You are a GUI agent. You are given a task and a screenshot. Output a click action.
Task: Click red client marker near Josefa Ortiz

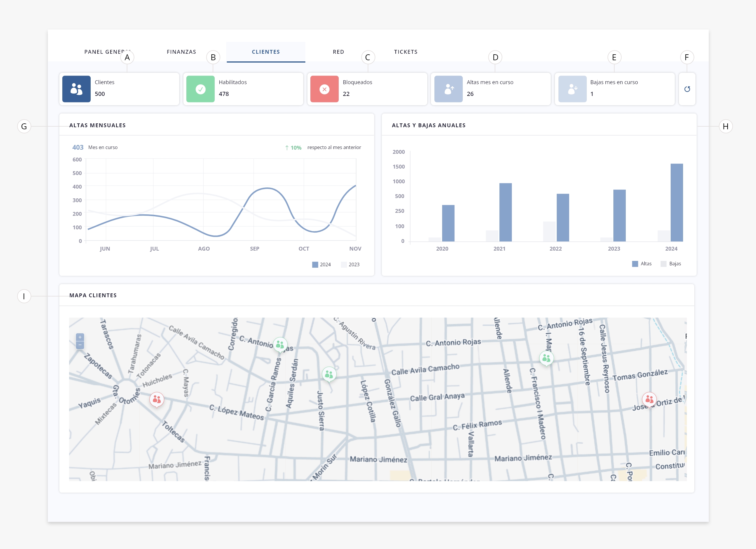[649, 399]
